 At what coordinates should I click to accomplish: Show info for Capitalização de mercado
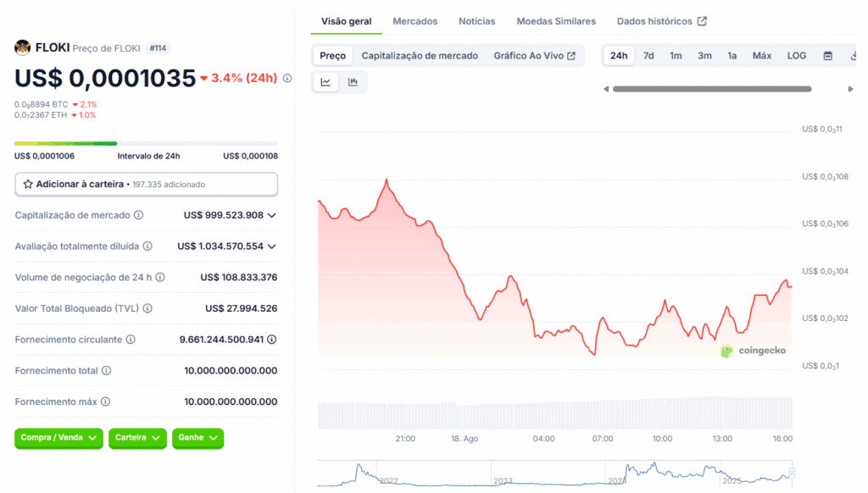click(138, 215)
